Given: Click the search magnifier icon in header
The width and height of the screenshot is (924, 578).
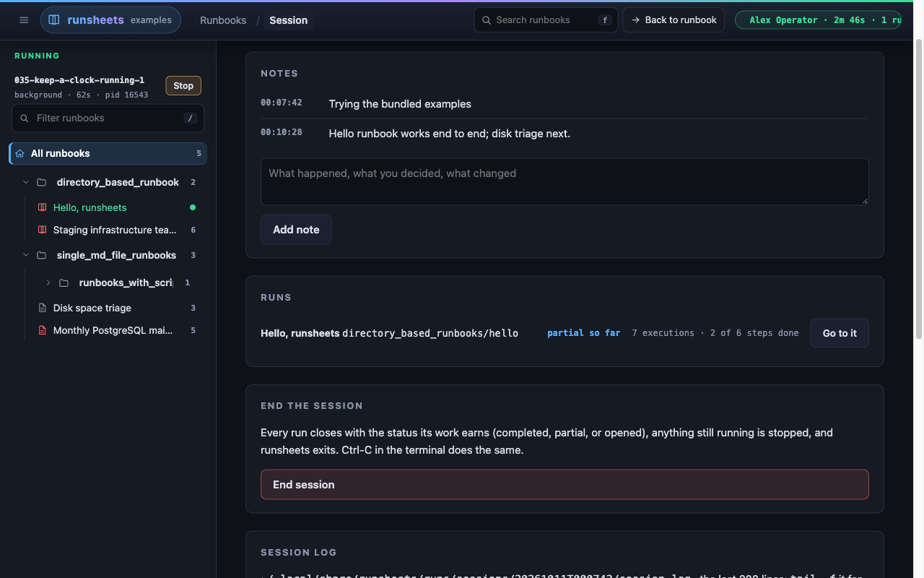Looking at the screenshot, I should [x=487, y=20].
